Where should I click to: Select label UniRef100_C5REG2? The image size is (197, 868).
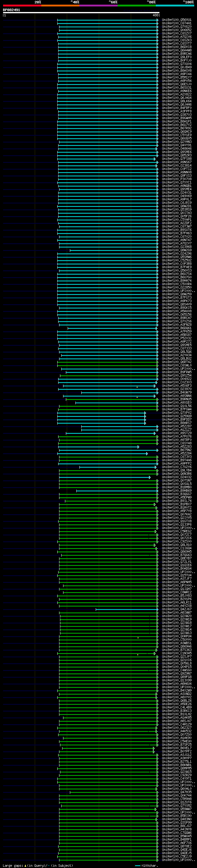pos(176,531)
